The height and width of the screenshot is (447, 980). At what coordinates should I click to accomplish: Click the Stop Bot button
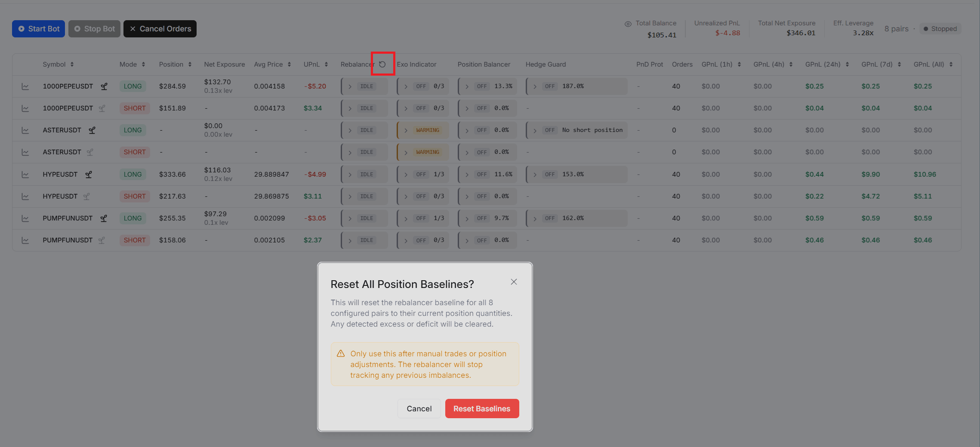[x=94, y=29]
